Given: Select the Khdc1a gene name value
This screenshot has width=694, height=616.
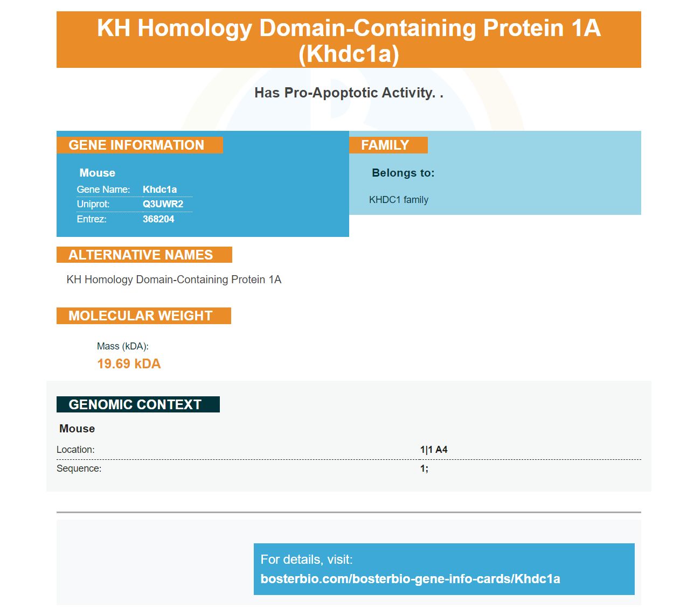Looking at the screenshot, I should (x=159, y=190).
